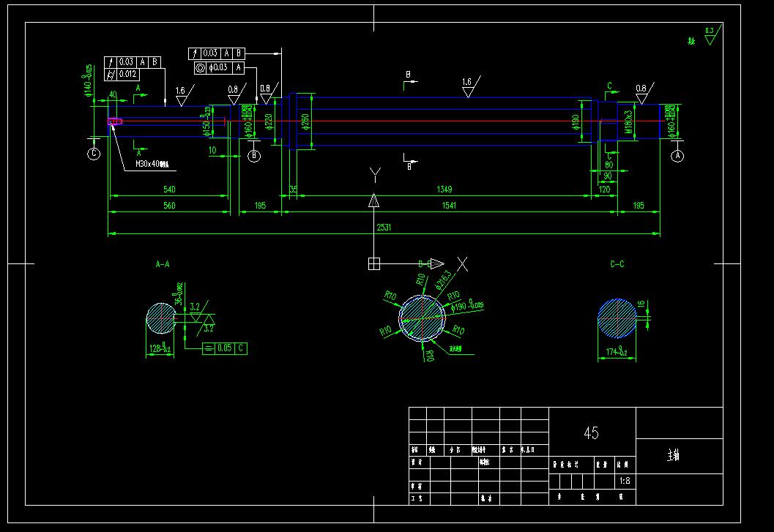Select the 主轴 part name in title block
This screenshot has height=532, width=774.
[673, 455]
